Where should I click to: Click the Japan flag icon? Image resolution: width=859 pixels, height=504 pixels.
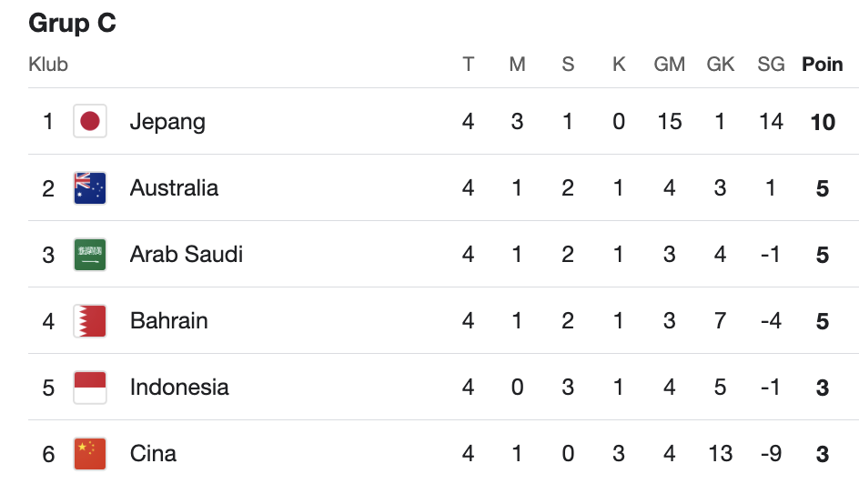(x=90, y=121)
